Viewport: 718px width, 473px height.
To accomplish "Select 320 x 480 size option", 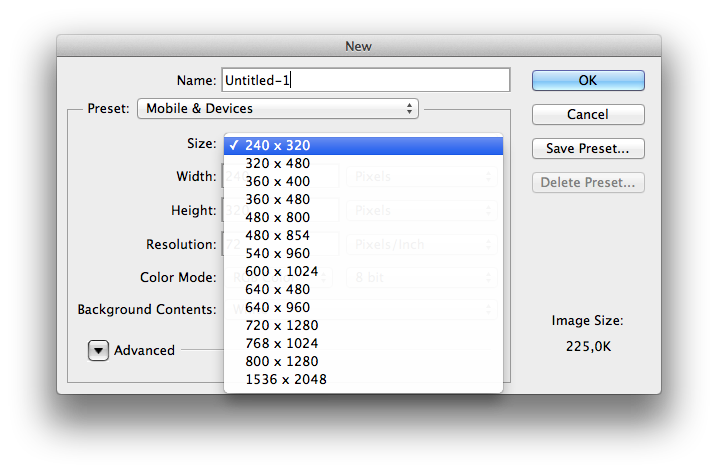I will click(364, 163).
